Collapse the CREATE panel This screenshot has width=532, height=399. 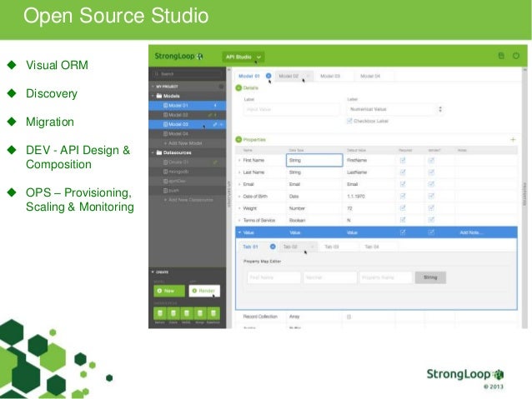[x=153, y=272]
